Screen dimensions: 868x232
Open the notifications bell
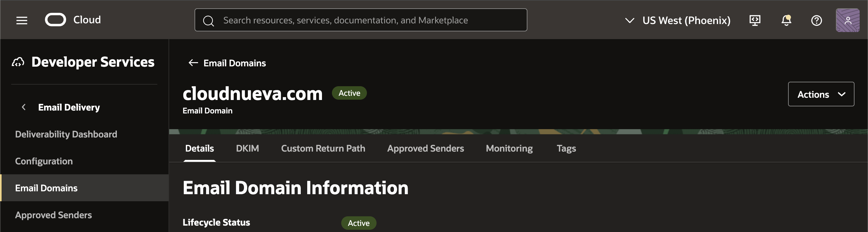coord(786,20)
